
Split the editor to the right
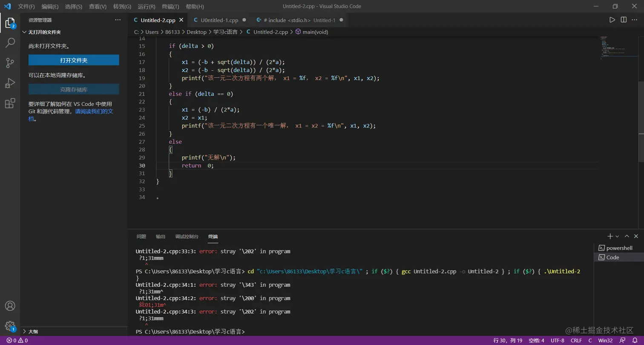(624, 20)
